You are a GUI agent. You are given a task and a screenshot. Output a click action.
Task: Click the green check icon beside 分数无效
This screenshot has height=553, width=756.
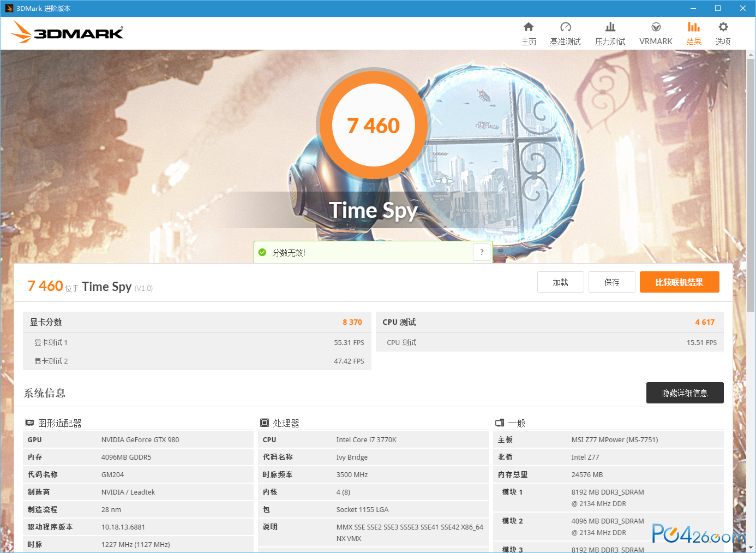pyautogui.click(x=262, y=252)
